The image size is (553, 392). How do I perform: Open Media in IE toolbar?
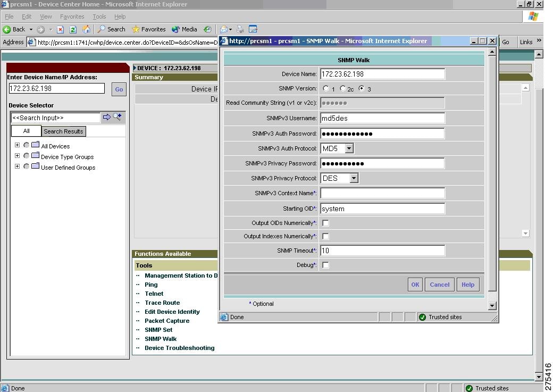184,29
